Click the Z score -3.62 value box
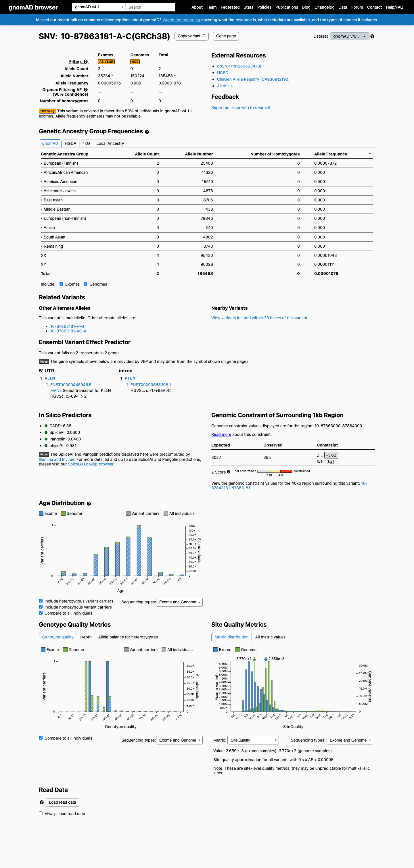 (x=331, y=455)
